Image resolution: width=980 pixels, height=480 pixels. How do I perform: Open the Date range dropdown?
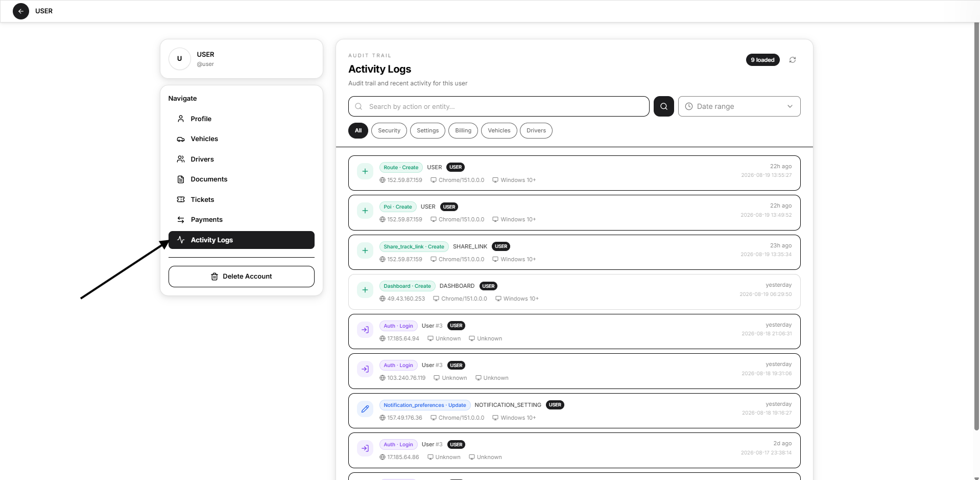[x=739, y=106]
